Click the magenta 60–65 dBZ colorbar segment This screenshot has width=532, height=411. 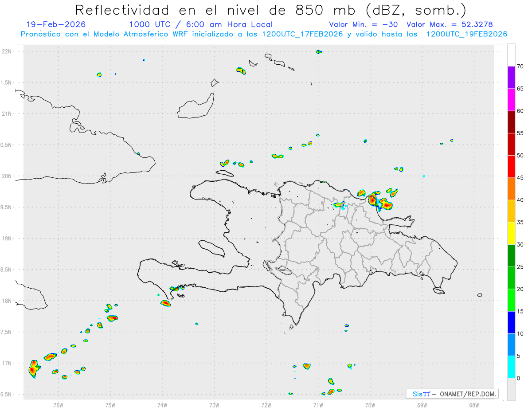pyautogui.click(x=511, y=100)
